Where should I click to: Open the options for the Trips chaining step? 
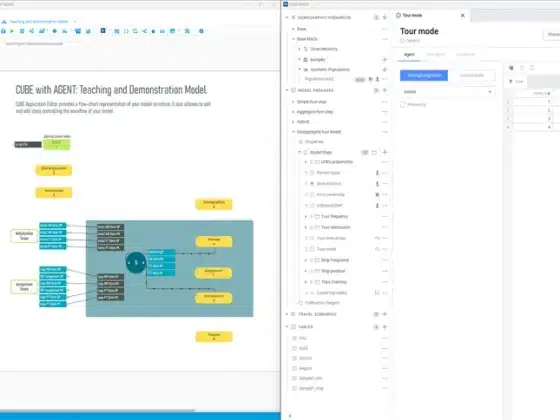coord(385,282)
